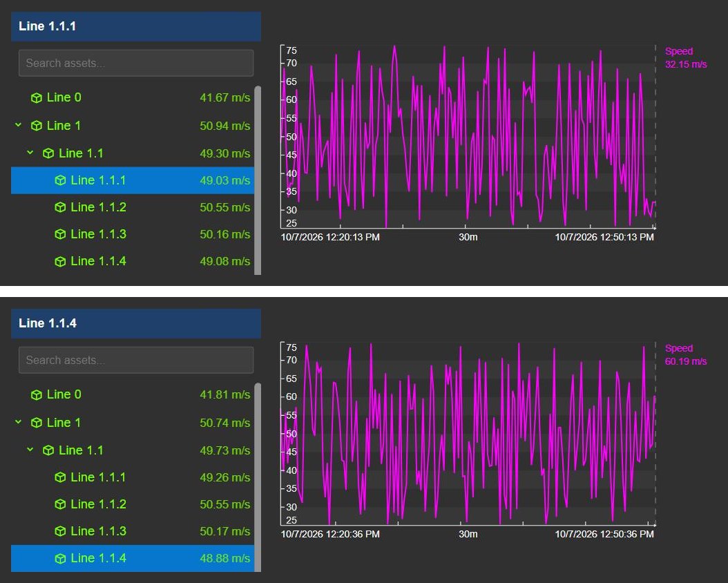Screen dimensions: 728x583
Task: Select Line 1 label in bottom panel tree
Action: [x=64, y=423]
